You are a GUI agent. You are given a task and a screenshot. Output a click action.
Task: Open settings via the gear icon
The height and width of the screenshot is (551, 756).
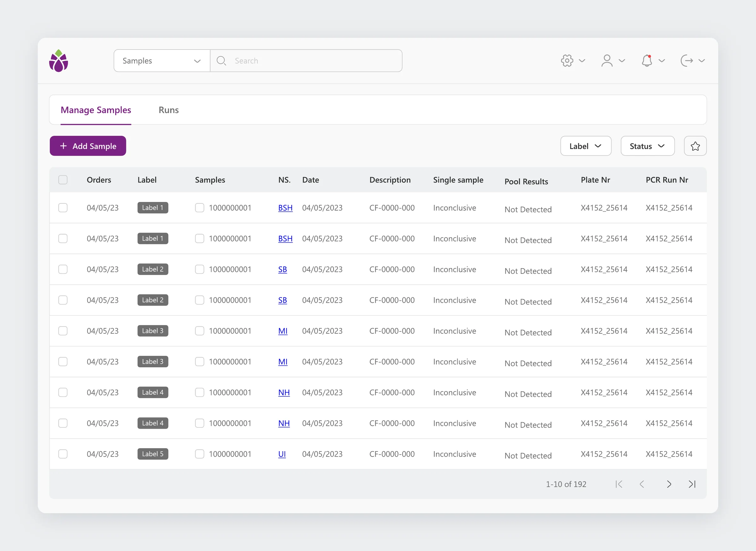(567, 61)
